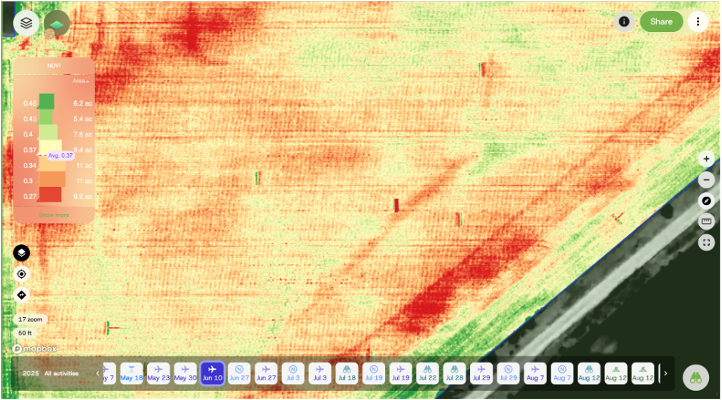Open the Area unit dropdown in legend
722x400 pixels.
click(x=81, y=81)
